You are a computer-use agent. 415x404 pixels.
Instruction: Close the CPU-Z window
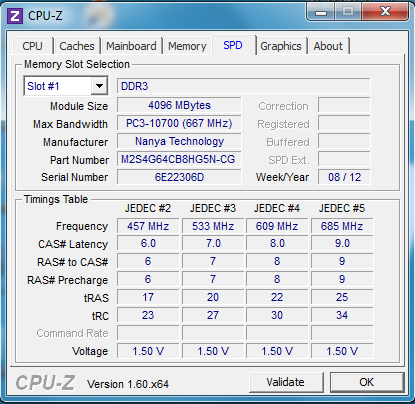pos(385,12)
